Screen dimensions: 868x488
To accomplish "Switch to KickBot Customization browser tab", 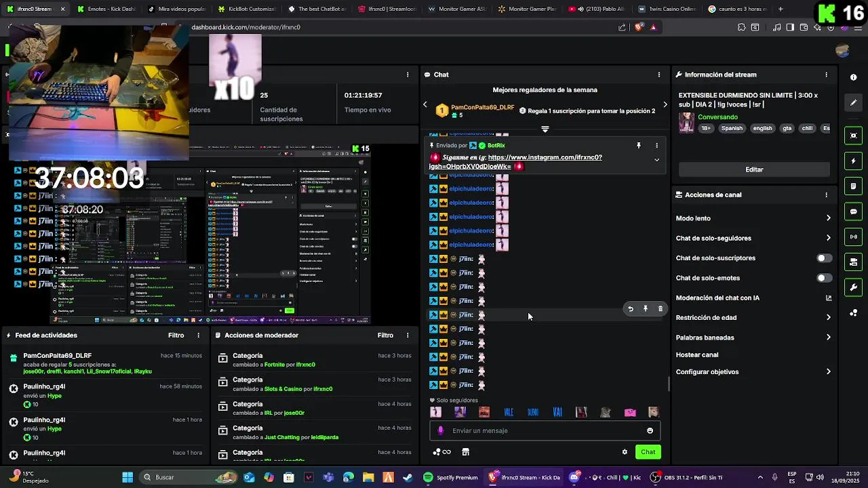I will [x=247, y=9].
